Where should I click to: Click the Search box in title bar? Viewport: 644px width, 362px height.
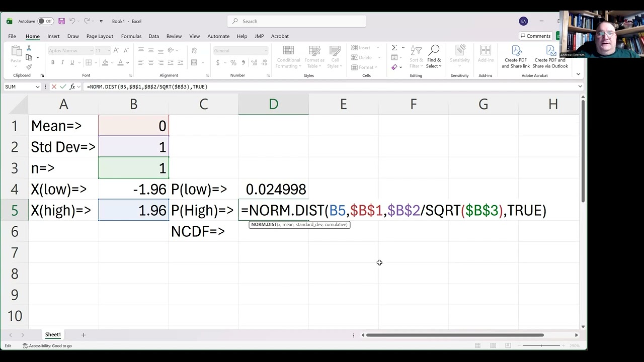[296, 21]
